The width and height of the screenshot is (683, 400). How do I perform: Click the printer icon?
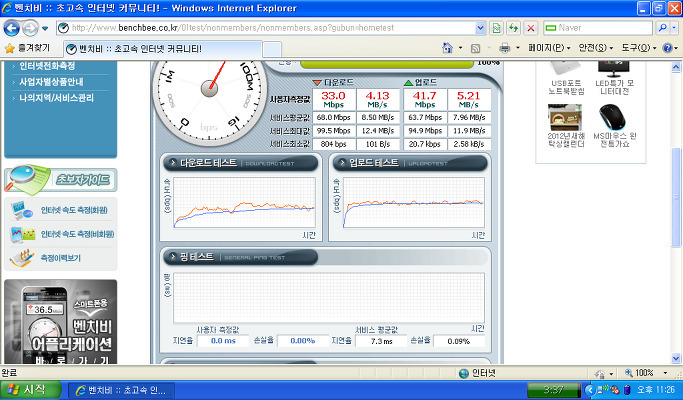[x=504, y=48]
